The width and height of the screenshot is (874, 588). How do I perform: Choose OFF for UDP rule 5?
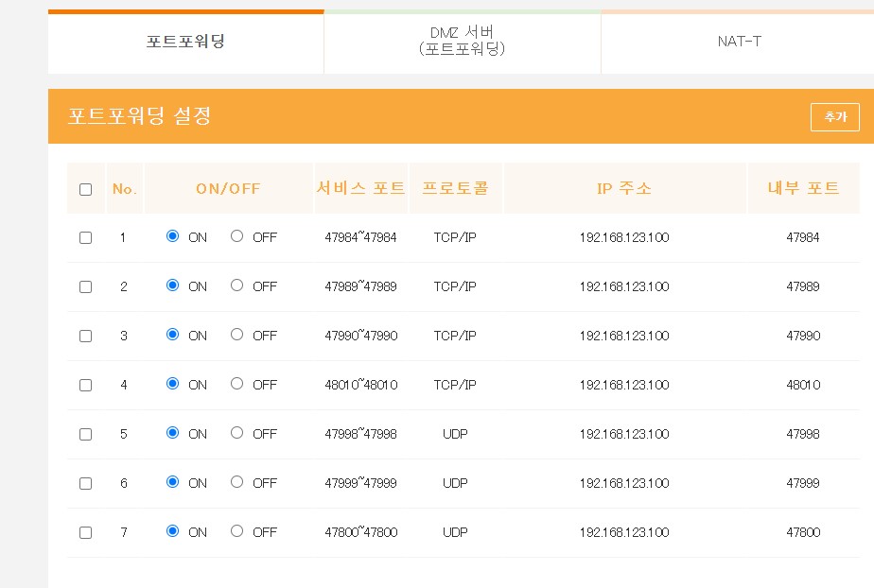pos(236,433)
